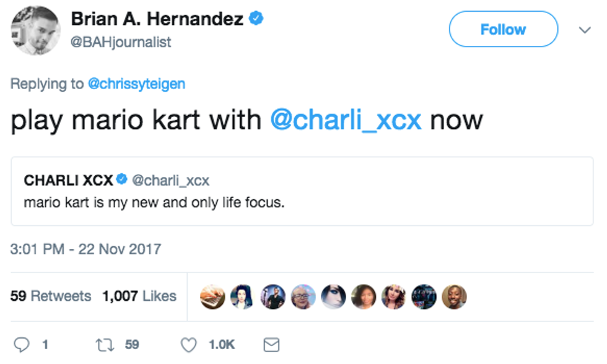Click CHARLI XCX's verified badge
Viewport: 607px width, 364px height.
pyautogui.click(x=122, y=180)
